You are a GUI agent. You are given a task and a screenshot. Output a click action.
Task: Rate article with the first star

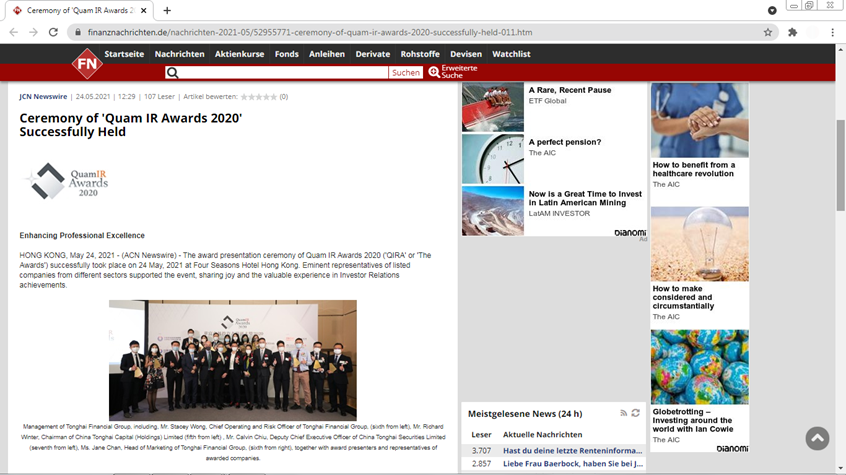point(244,97)
